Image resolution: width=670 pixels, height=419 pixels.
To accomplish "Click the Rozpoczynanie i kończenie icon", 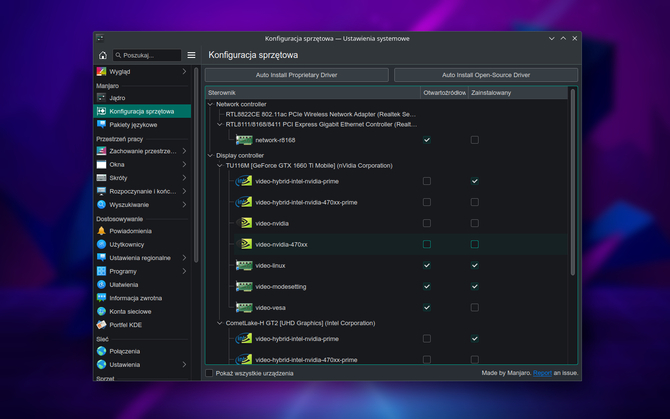I will (x=101, y=191).
